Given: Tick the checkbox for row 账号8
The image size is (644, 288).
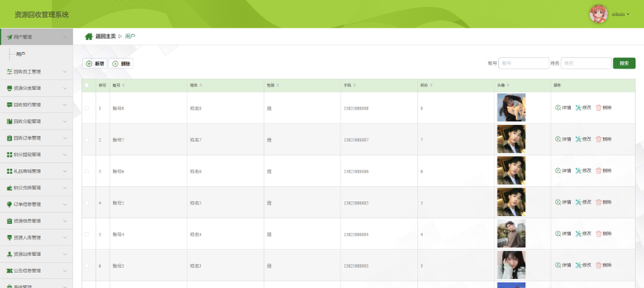Looking at the screenshot, I should coord(86,109).
